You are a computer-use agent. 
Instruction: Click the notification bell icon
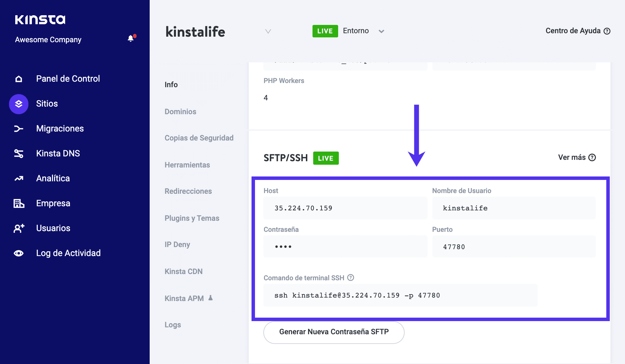131,39
